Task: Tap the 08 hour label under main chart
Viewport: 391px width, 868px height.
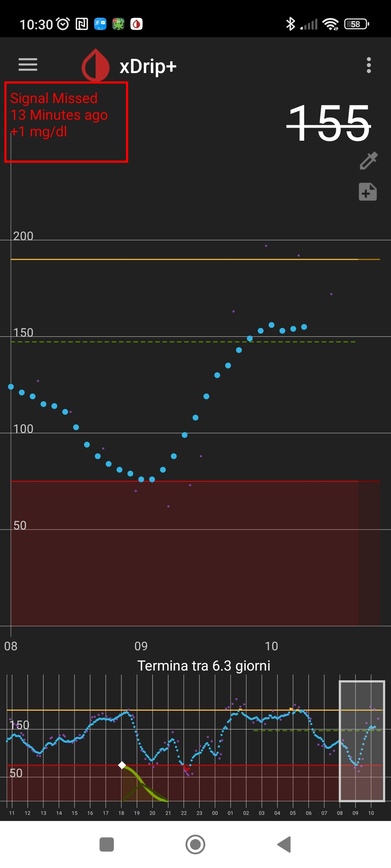Action: (10, 646)
